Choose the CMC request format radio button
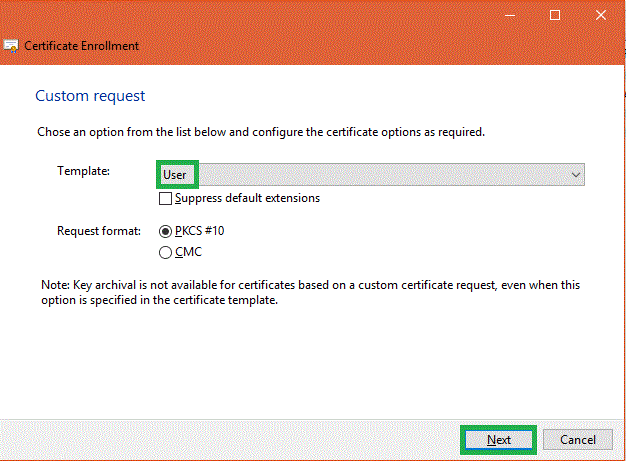The height and width of the screenshot is (461, 626). [x=166, y=253]
